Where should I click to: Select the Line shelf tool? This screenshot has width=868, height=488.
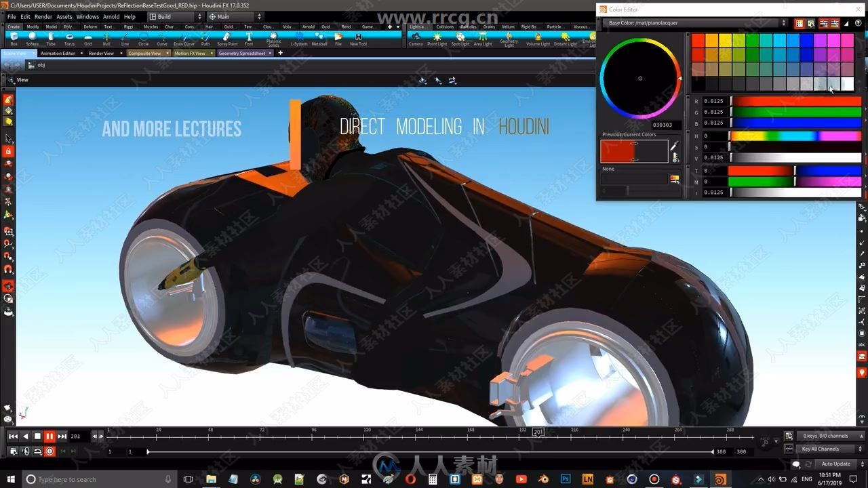[125, 39]
